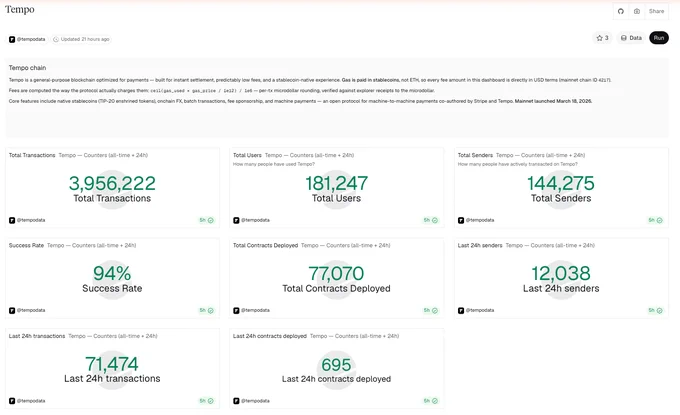Open @tempodata avatar on Last 24h transactions card
The image size is (680, 415).
(12, 401)
